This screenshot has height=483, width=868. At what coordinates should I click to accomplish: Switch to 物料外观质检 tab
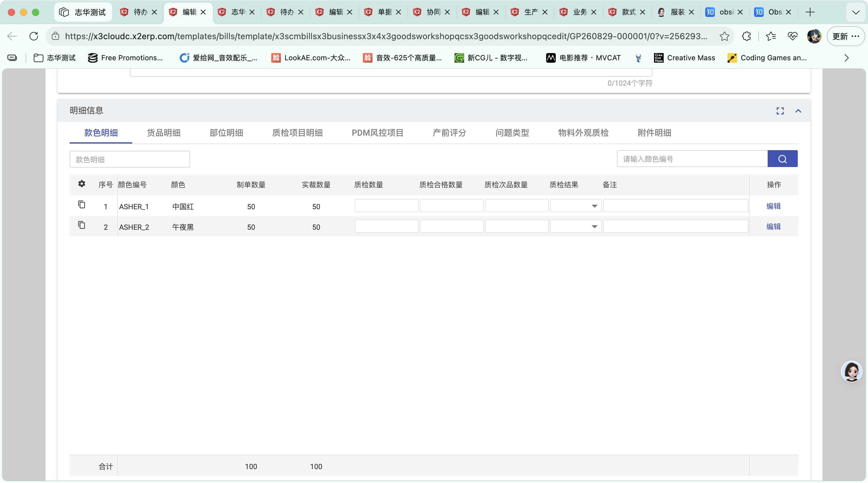583,133
